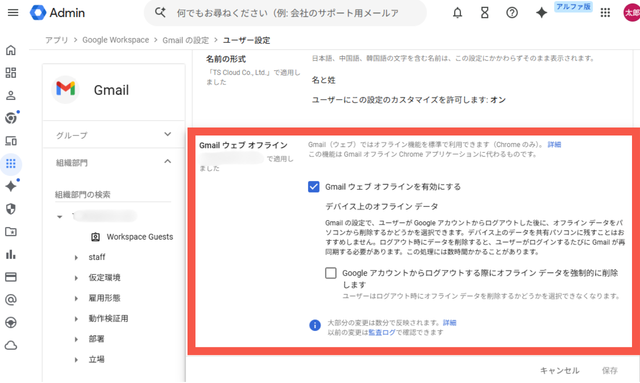Screen dimensions: 640x383
Task: Open the Chrome browser icon in the sidebar
Action: (11, 118)
